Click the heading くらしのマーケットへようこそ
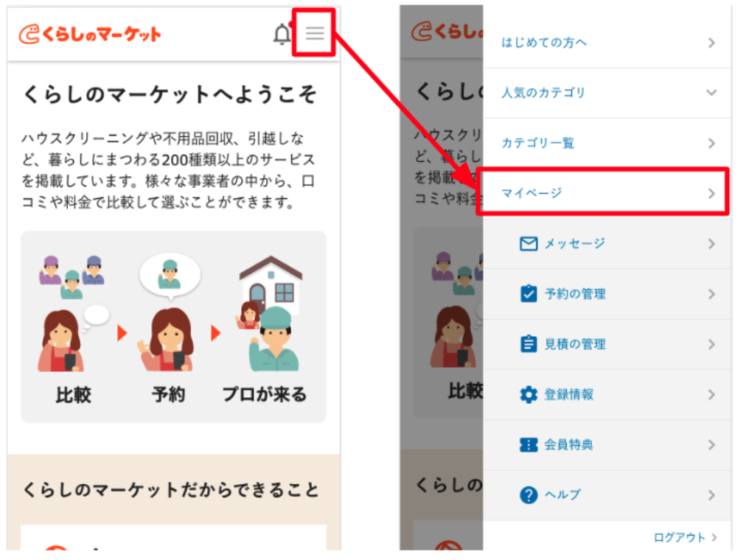The width and height of the screenshot is (749, 560). tap(170, 94)
